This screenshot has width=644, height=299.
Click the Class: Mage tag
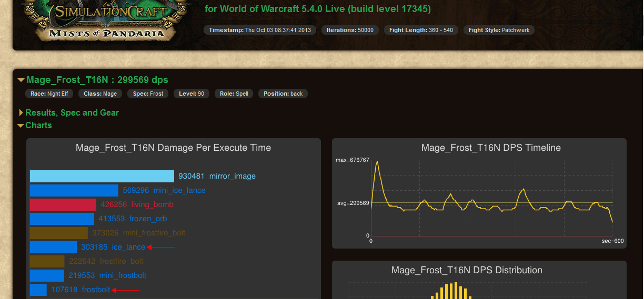coord(100,94)
